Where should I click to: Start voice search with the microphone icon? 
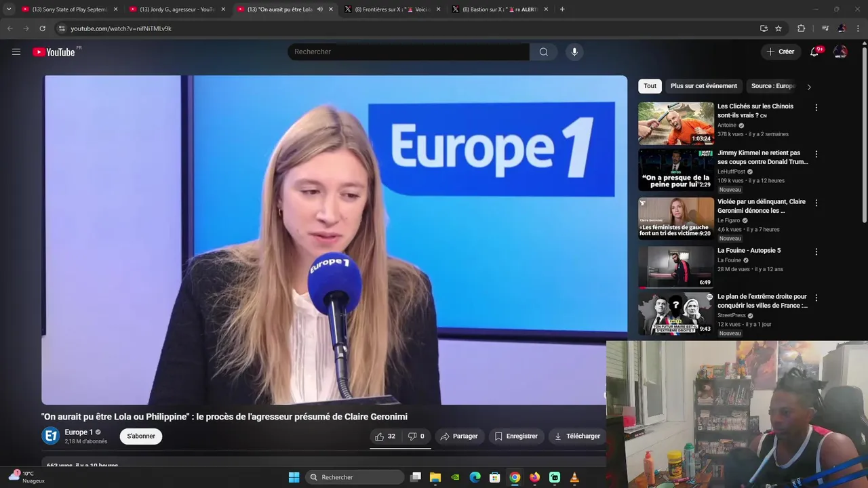coord(574,52)
